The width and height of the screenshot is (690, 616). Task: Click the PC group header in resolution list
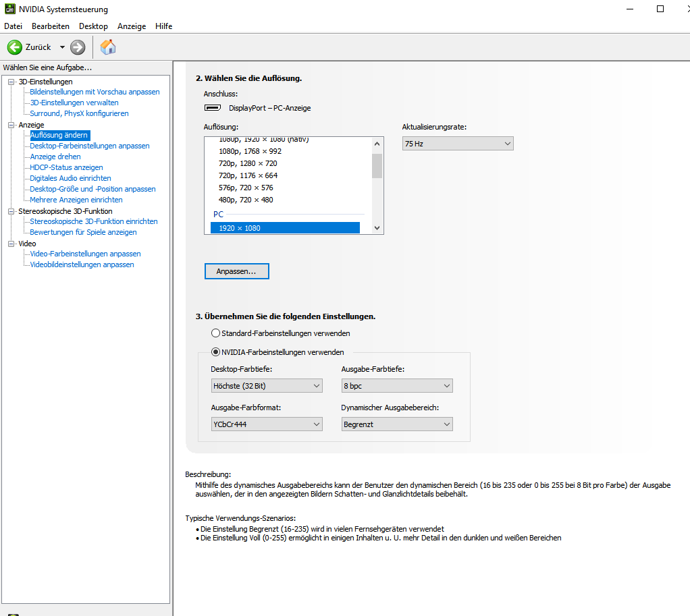[218, 214]
